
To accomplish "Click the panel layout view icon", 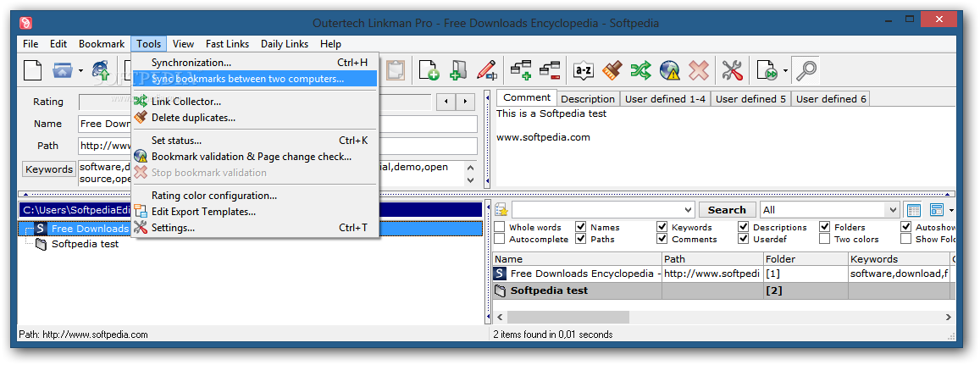I will (937, 210).
